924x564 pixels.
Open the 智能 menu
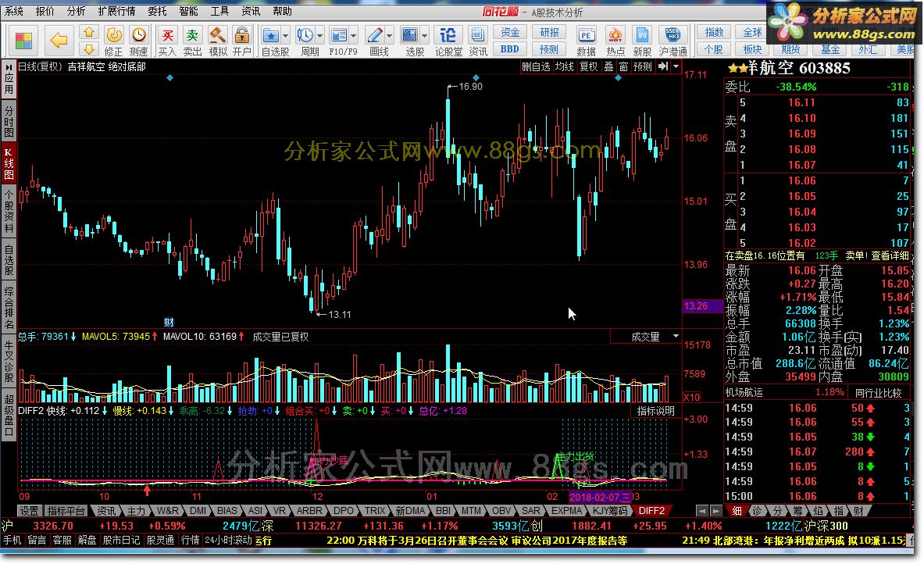(x=188, y=11)
